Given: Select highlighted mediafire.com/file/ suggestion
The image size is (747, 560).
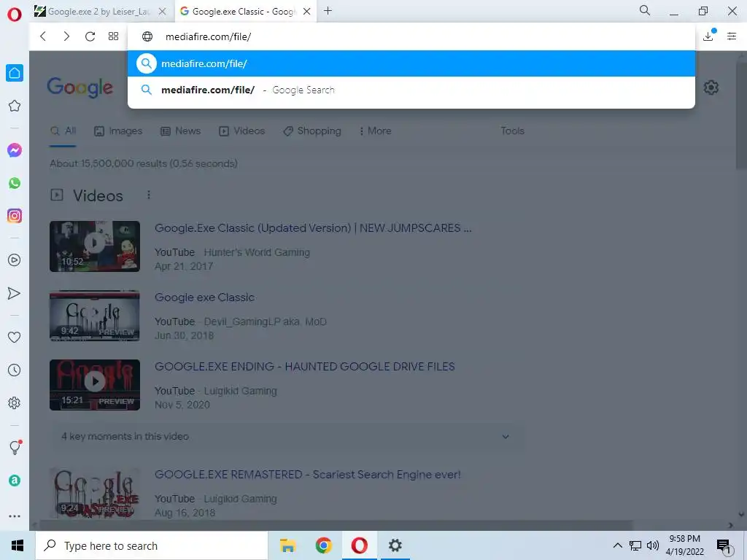Looking at the screenshot, I should click(411, 63).
